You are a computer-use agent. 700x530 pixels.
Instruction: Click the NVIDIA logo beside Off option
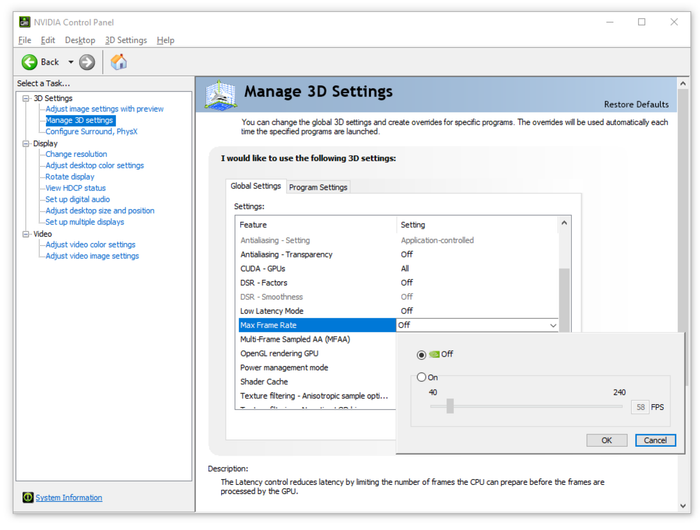click(x=434, y=355)
